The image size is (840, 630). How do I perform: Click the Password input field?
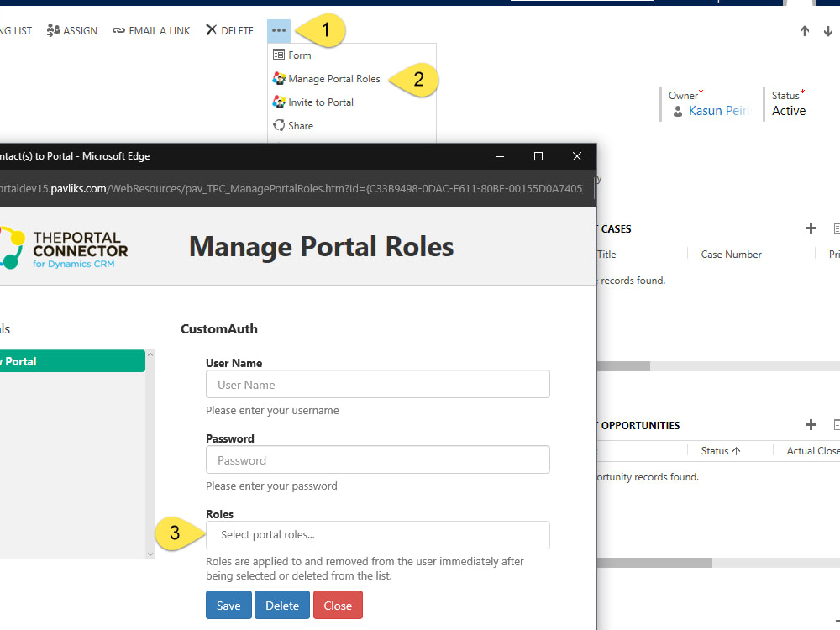pyautogui.click(x=378, y=459)
